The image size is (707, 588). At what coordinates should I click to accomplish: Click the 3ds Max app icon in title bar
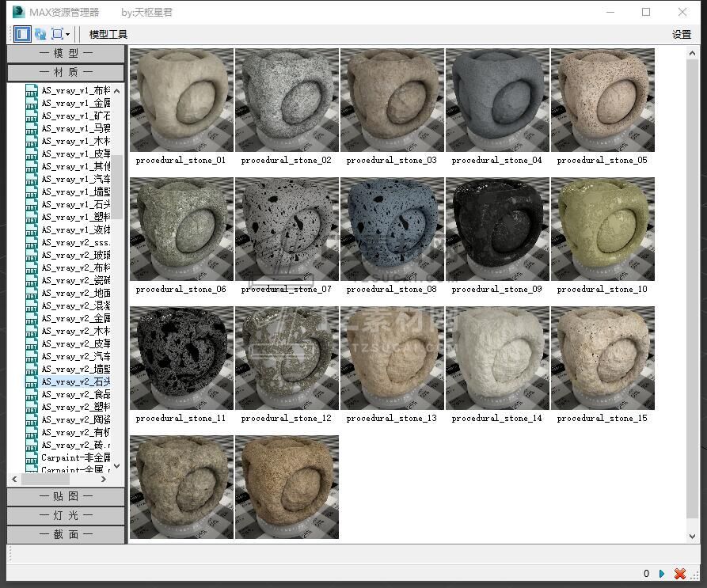coord(18,12)
